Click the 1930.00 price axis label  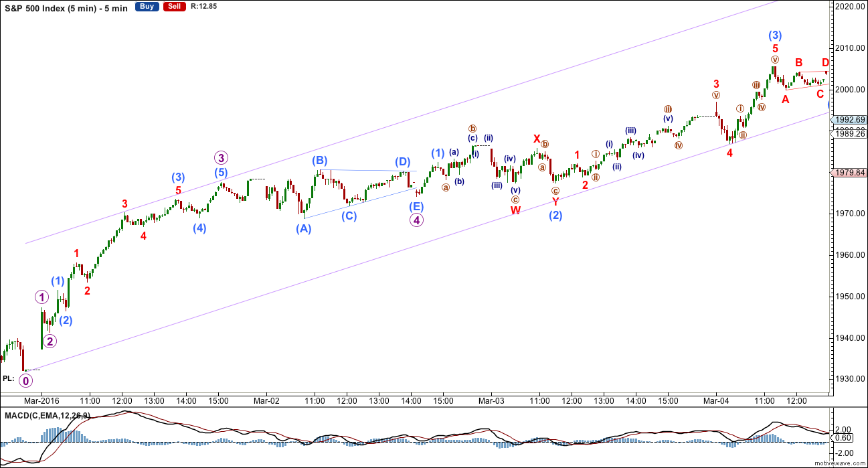pyautogui.click(x=851, y=379)
